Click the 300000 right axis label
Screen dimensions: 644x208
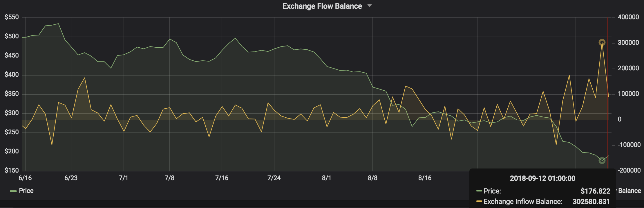628,43
